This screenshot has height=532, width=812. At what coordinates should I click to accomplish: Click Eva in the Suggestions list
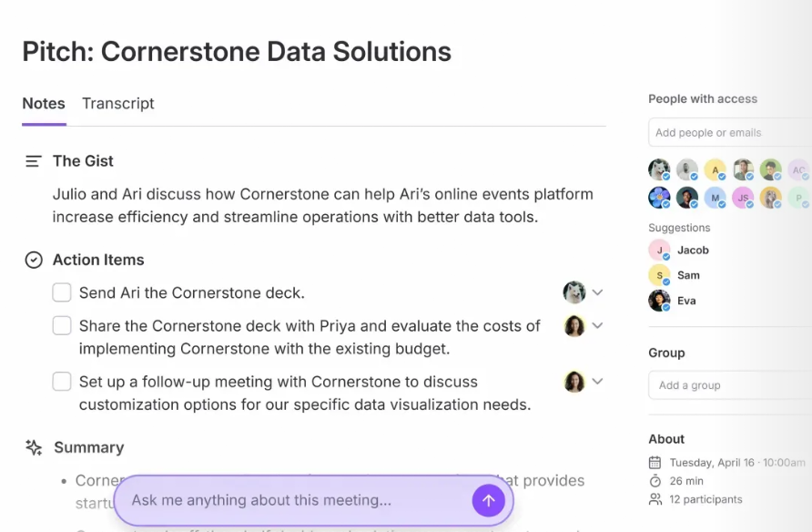coord(686,300)
